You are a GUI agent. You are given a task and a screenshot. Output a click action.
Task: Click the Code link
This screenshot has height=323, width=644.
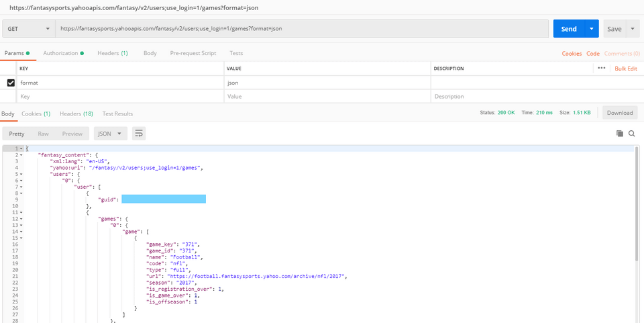[593, 54]
